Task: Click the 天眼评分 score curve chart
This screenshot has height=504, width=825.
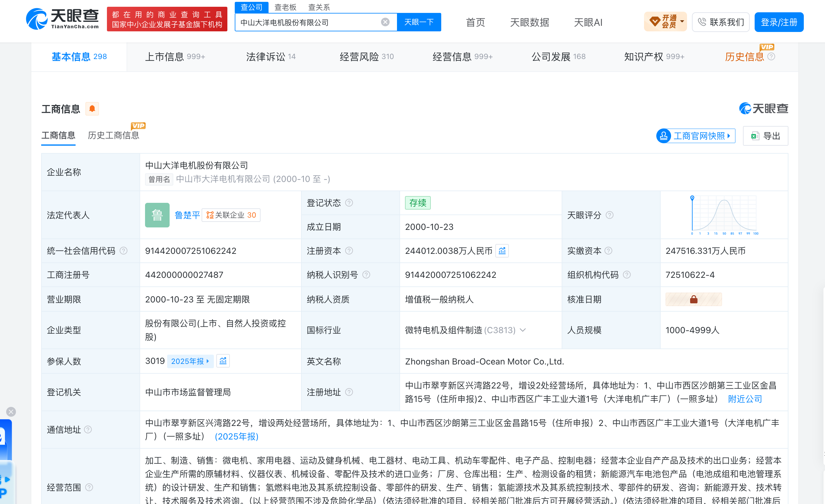Action: (724, 215)
